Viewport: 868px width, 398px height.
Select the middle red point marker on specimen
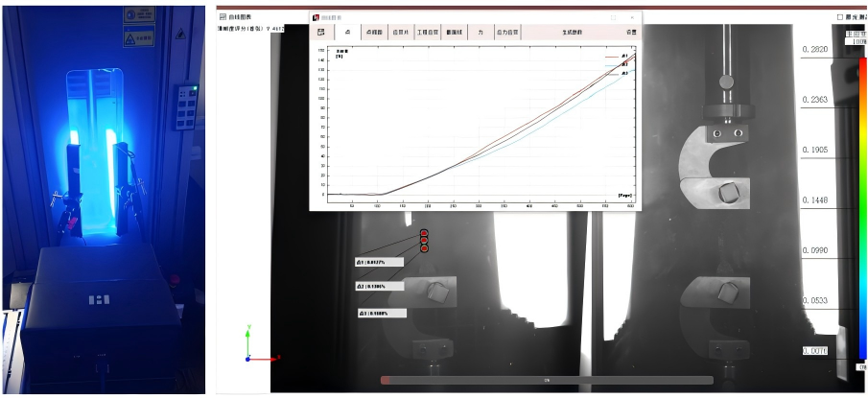tap(425, 241)
